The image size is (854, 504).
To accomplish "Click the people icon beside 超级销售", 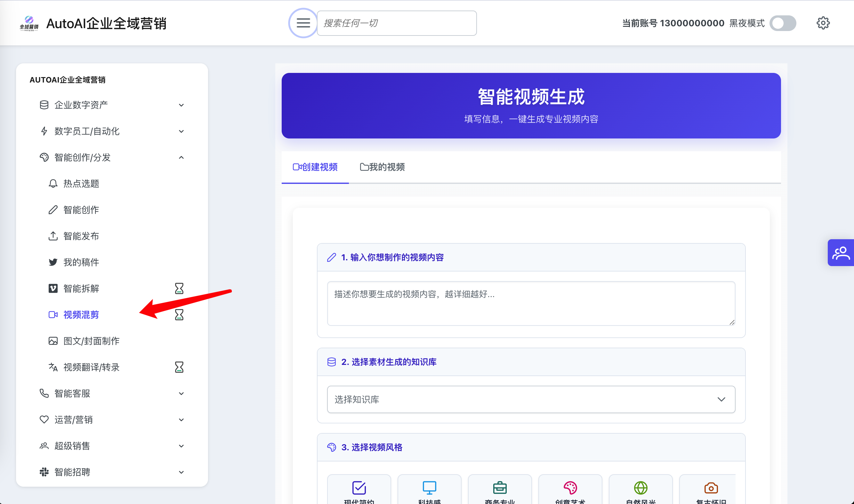I will point(44,445).
